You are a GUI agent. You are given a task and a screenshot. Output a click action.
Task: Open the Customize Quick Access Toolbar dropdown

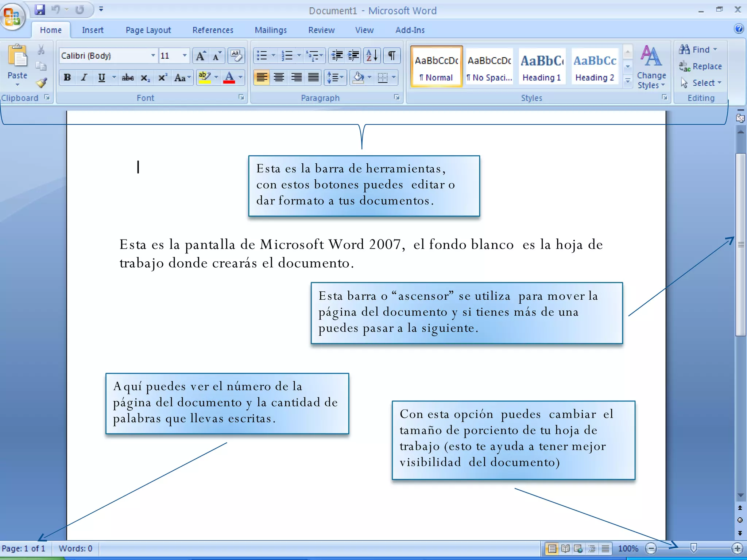101,10
